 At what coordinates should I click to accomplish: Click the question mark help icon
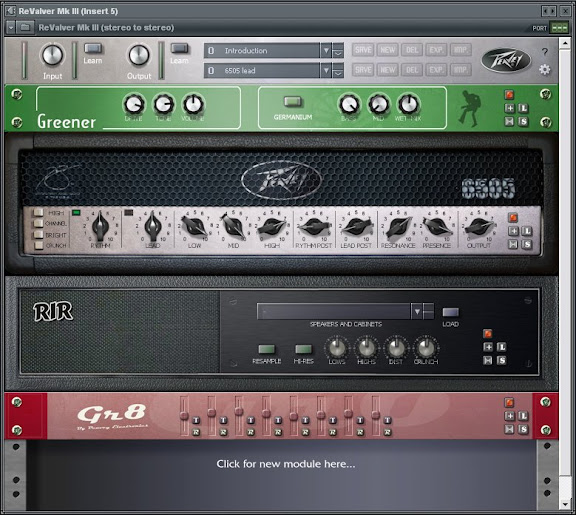click(545, 52)
